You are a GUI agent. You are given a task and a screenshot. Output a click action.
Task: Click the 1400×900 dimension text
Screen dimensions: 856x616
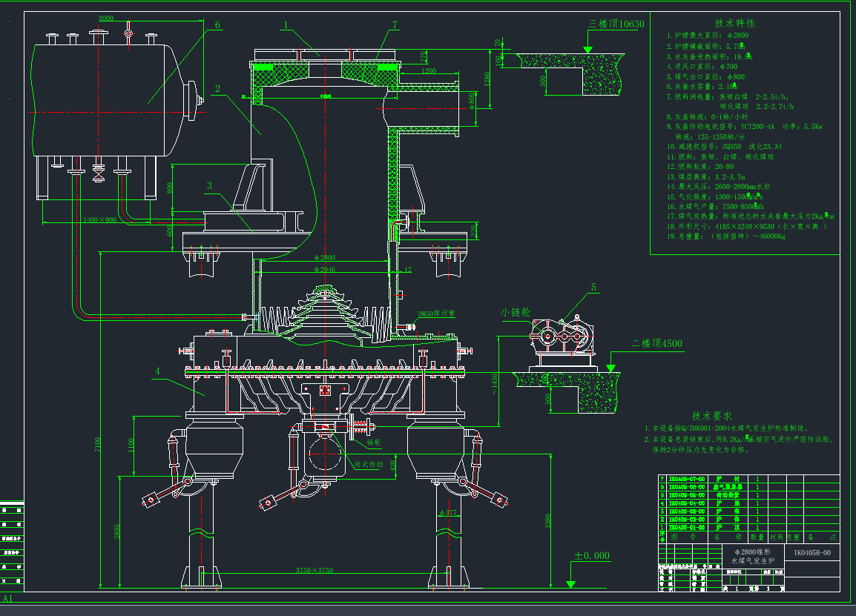coord(99,220)
